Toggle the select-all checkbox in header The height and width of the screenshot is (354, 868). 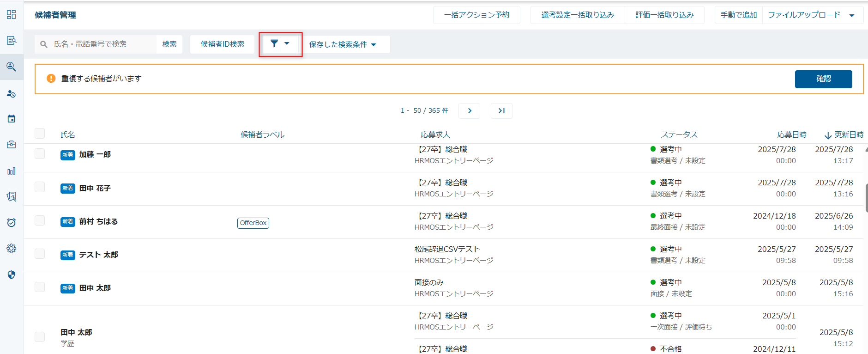pyautogui.click(x=40, y=134)
